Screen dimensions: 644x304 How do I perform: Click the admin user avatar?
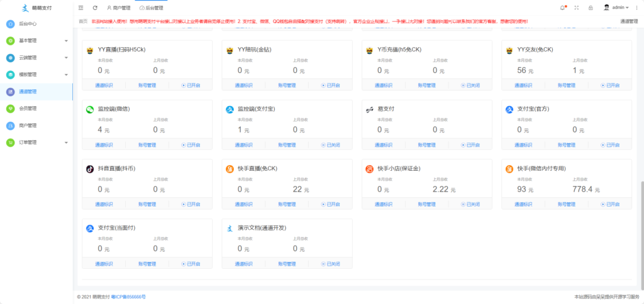click(x=606, y=7)
